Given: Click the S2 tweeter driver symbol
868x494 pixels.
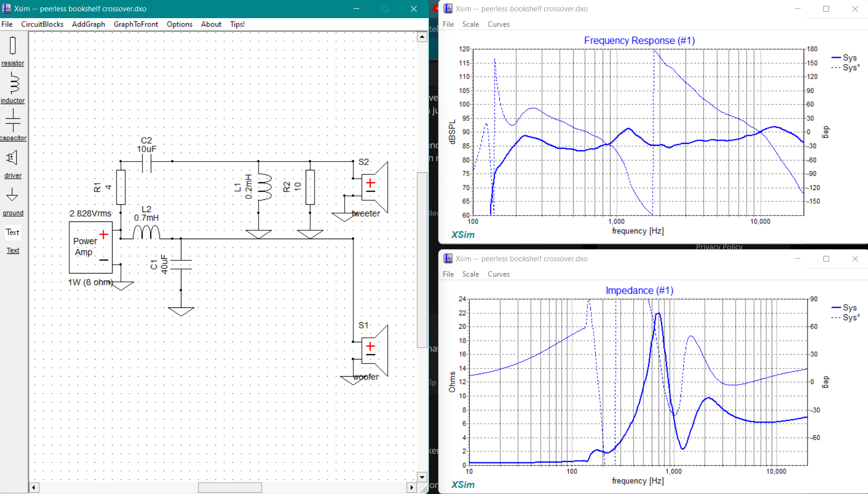Looking at the screenshot, I should (375, 188).
